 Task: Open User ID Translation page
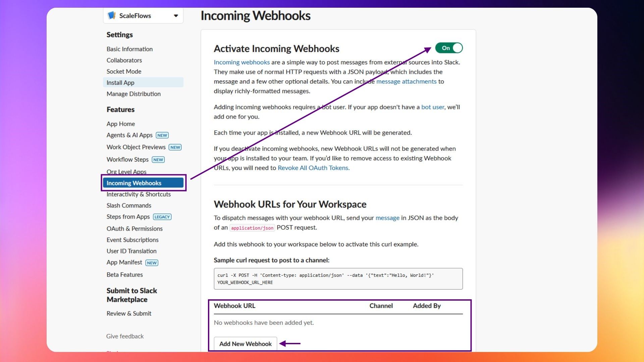(131, 251)
